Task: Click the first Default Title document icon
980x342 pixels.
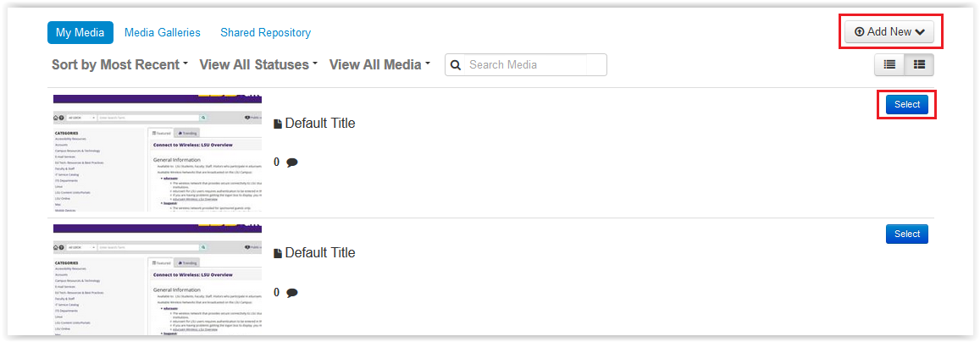Action: pyautogui.click(x=278, y=124)
